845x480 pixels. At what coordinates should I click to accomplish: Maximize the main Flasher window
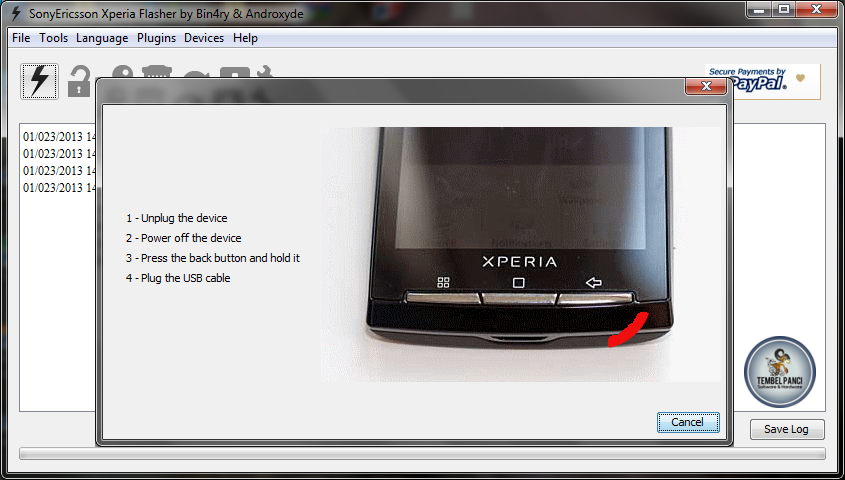[x=785, y=8]
